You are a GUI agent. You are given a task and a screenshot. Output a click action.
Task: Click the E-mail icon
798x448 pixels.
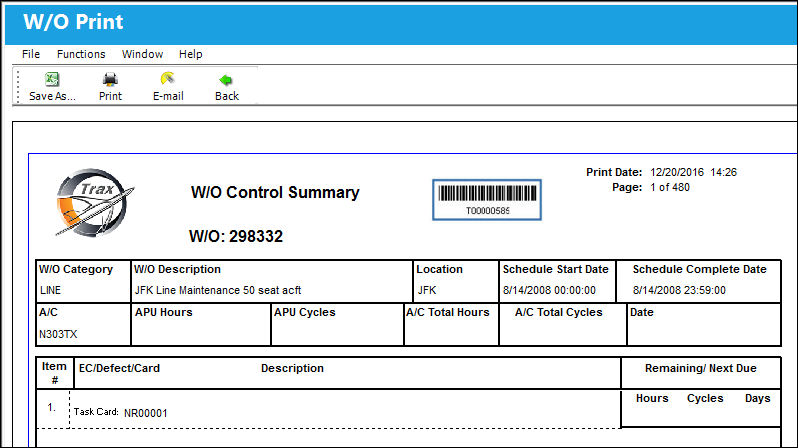coord(167,79)
